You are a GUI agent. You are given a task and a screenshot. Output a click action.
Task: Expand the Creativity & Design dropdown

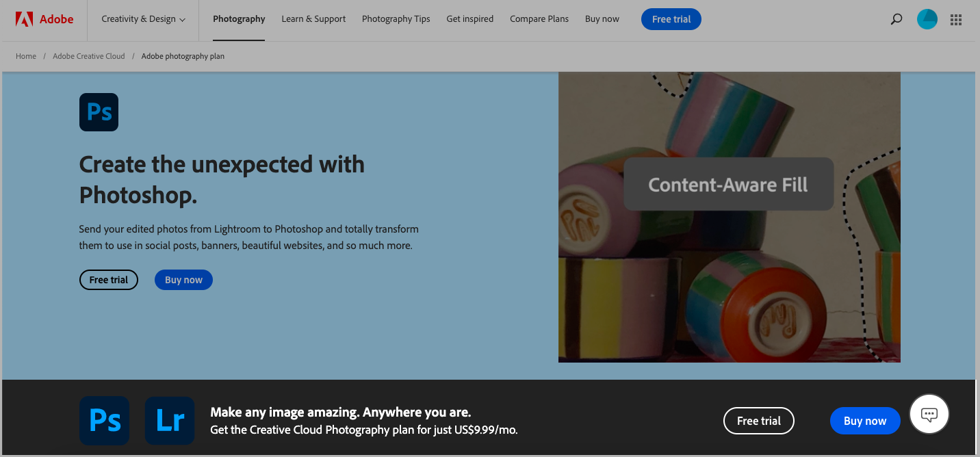(x=143, y=19)
